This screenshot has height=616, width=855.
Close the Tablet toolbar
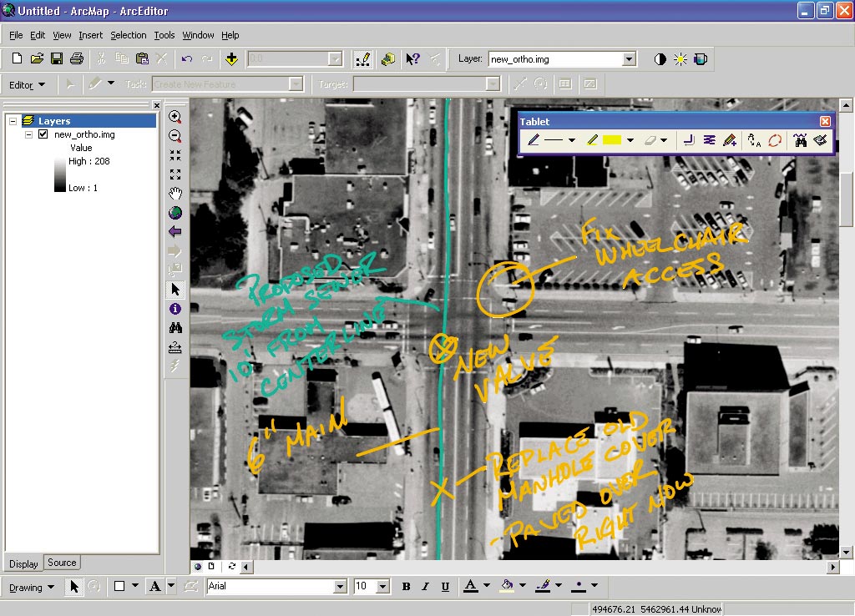coord(825,121)
